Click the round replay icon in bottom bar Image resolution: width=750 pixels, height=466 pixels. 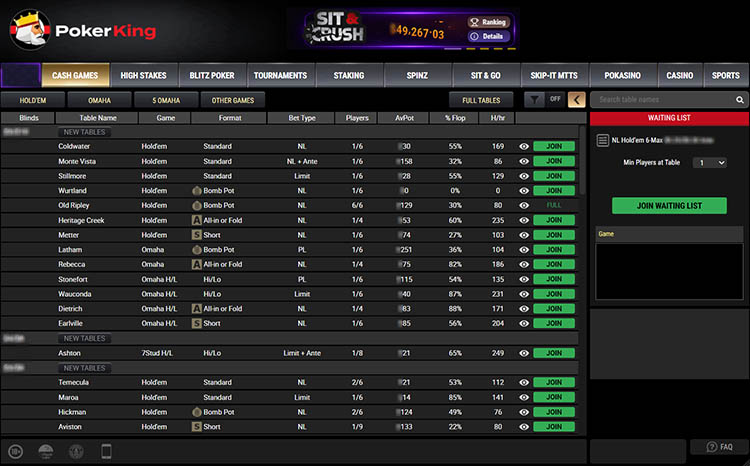15,451
